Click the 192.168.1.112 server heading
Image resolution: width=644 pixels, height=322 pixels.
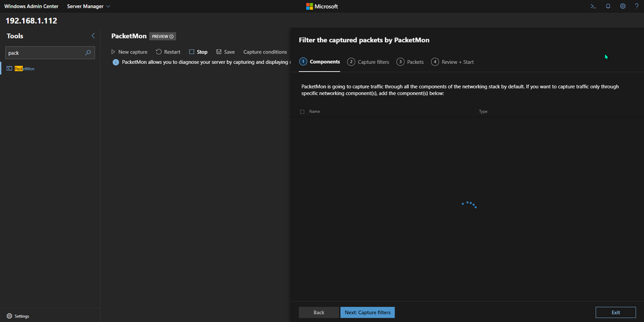point(31,21)
